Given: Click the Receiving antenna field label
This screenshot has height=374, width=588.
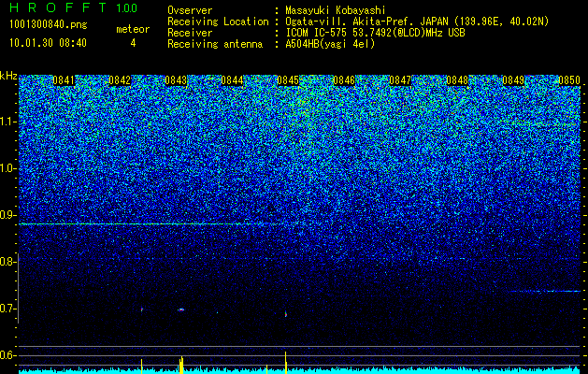Looking at the screenshot, I should coord(215,44).
